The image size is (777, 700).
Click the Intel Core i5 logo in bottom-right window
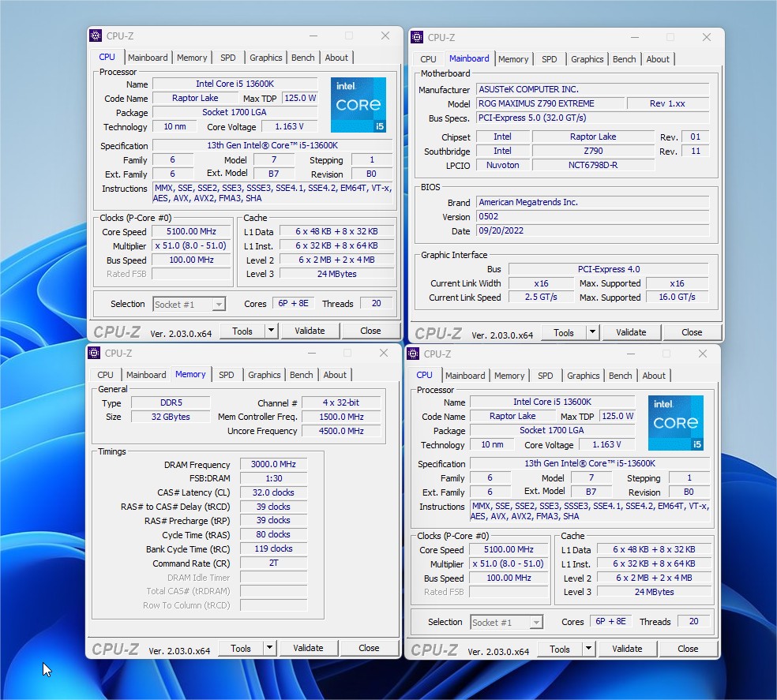[676, 422]
